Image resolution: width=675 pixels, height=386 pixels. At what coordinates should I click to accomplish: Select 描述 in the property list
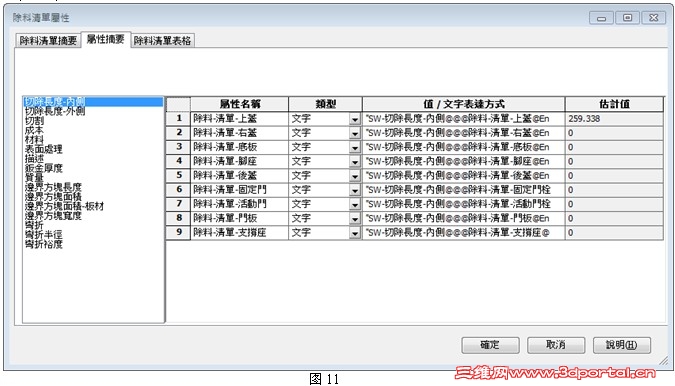click(x=34, y=158)
